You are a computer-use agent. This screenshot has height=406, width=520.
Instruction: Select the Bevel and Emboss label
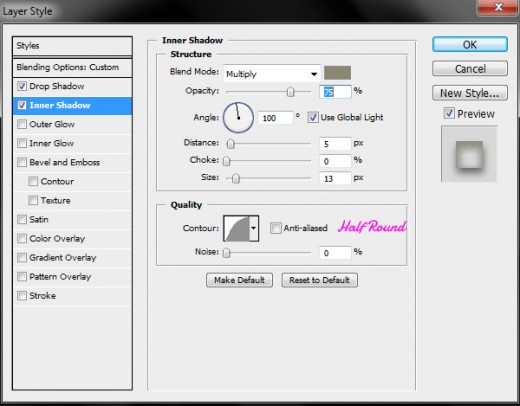pos(65,162)
